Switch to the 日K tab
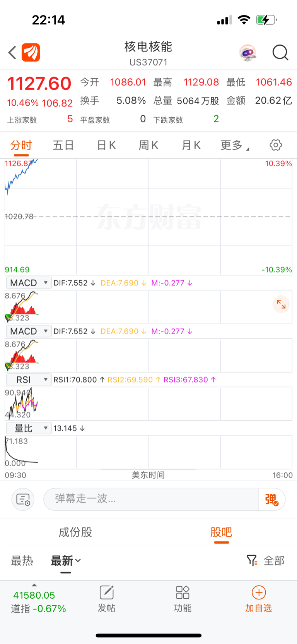Image resolution: width=297 pixels, height=644 pixels. (x=106, y=145)
